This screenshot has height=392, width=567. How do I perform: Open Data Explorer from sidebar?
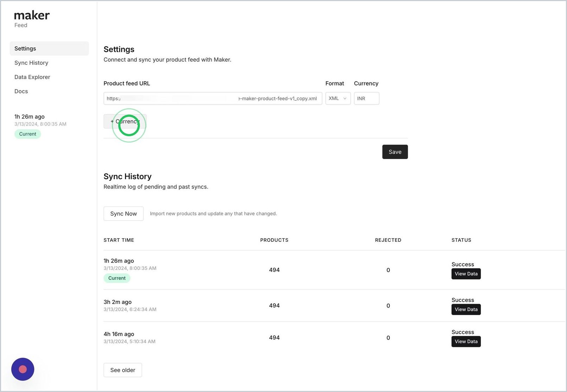(32, 77)
